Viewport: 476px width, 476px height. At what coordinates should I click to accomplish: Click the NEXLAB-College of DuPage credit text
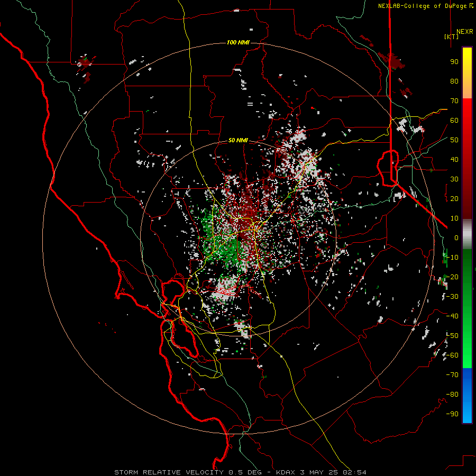coord(423,6)
